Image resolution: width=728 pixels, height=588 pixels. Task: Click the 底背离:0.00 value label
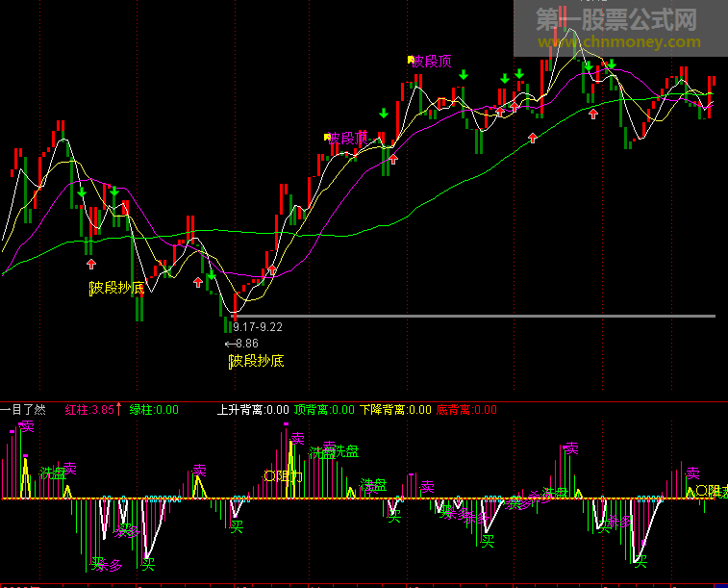pyautogui.click(x=466, y=409)
